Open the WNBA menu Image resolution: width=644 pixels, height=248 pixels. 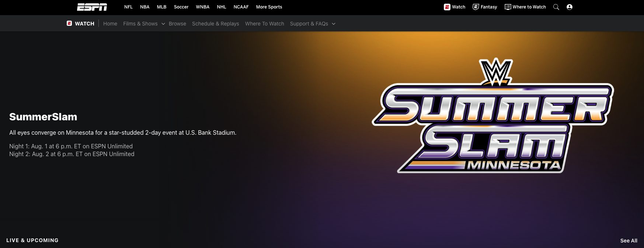pos(202,7)
